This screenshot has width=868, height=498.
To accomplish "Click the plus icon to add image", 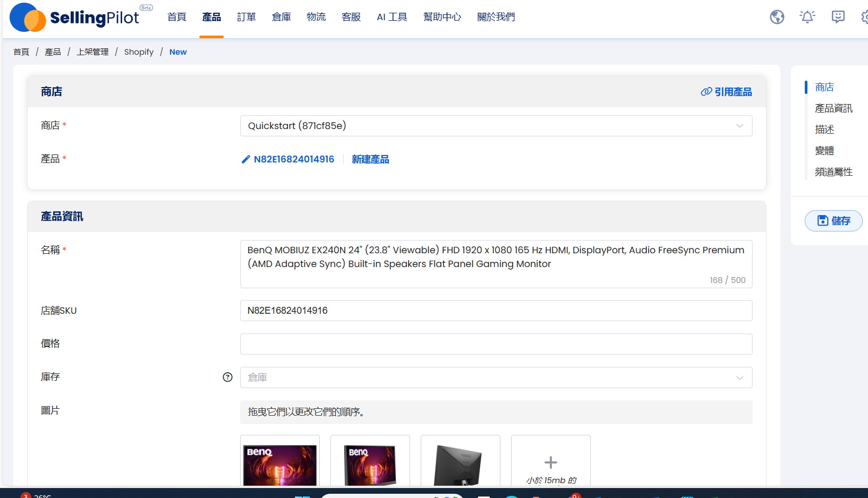I will tap(551, 462).
